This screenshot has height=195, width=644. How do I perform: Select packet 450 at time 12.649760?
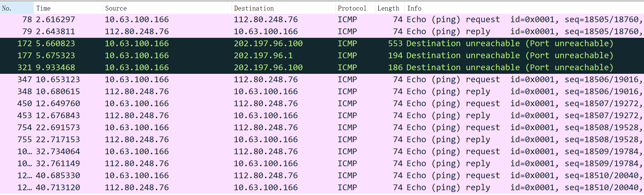coord(322,104)
